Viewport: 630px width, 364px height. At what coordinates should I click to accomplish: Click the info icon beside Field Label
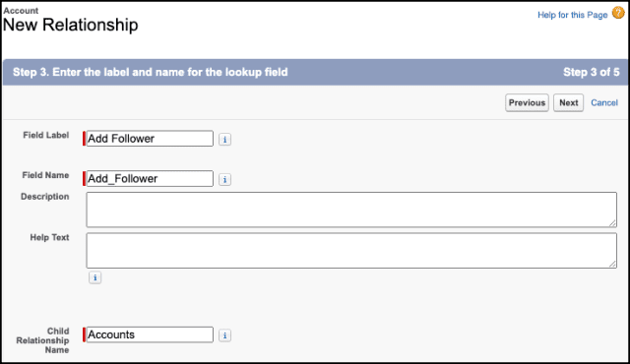coord(225,140)
